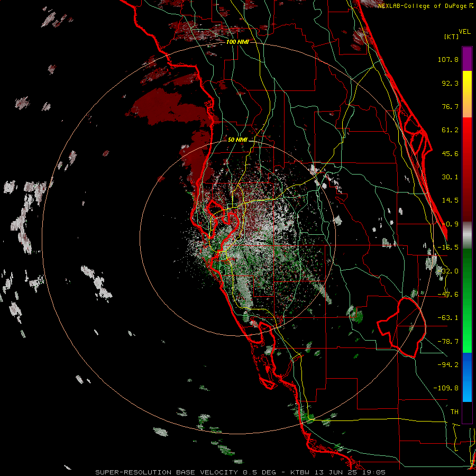The width and height of the screenshot is (476, 476).
Task: Click the -32.0 velocity scale value
Action: [448, 271]
